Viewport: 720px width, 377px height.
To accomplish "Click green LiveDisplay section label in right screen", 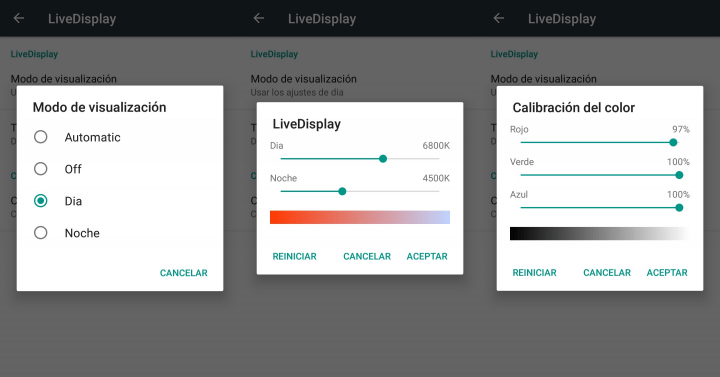I will click(x=514, y=54).
